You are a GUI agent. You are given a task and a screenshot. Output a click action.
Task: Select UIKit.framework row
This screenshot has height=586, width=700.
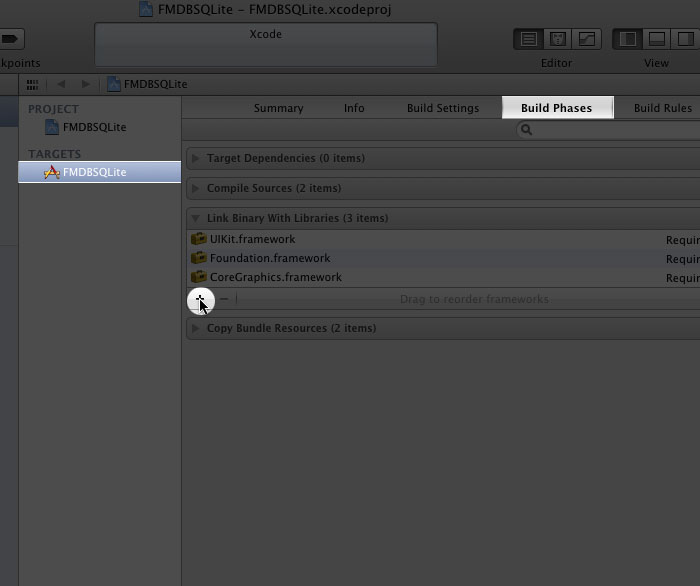(x=443, y=239)
